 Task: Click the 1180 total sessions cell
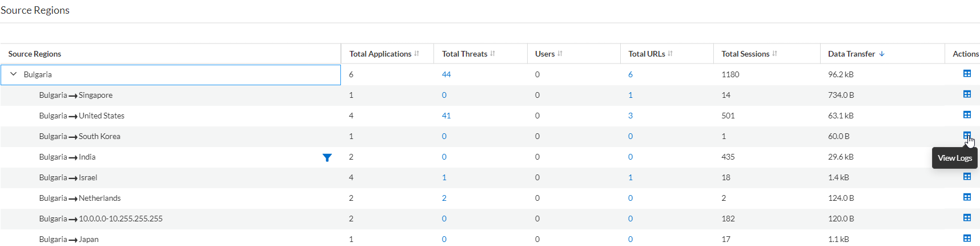point(730,74)
